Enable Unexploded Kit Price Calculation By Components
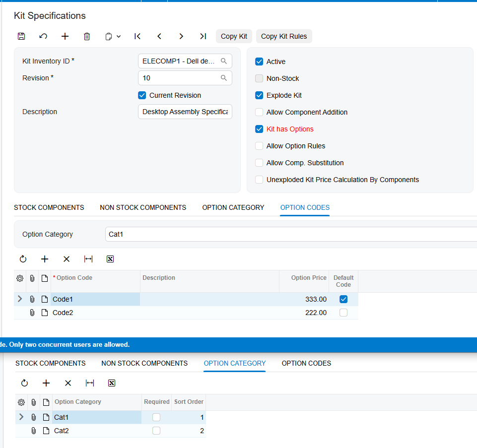The image size is (477, 448). tap(259, 180)
